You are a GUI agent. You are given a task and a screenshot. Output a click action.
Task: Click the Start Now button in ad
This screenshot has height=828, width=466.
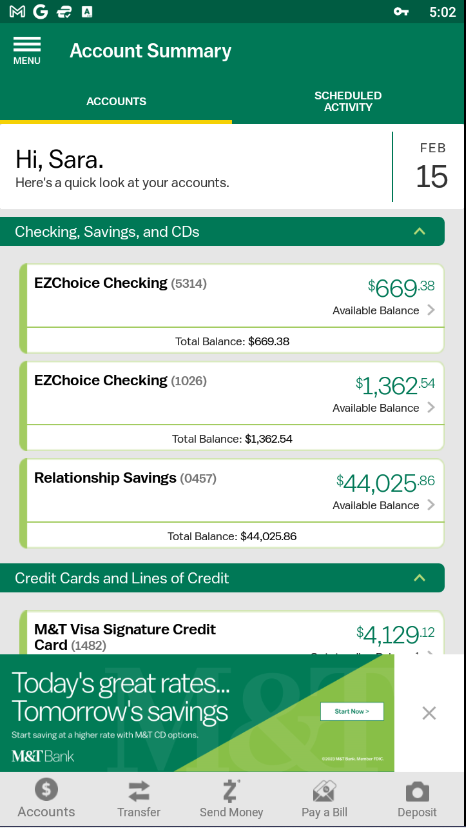pyautogui.click(x=352, y=711)
